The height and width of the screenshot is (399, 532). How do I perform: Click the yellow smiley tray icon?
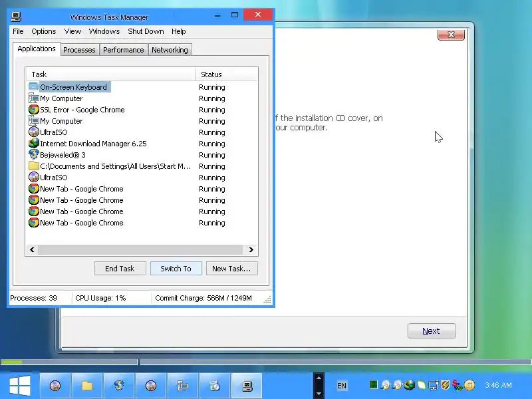(469, 385)
